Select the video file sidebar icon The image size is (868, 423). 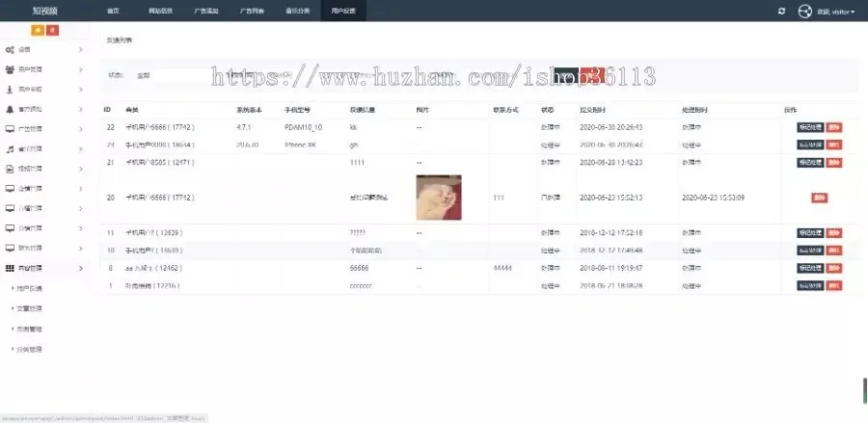pos(10,170)
